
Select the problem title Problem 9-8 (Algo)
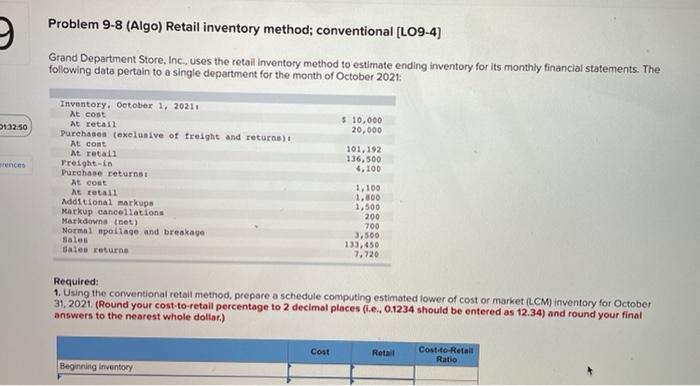click(x=105, y=25)
